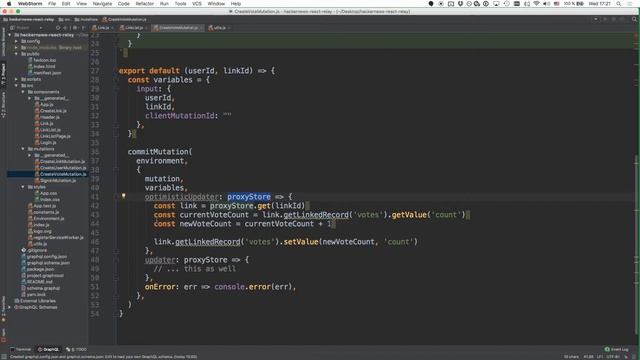640x360 pixels.
Task: Toggle the 6: TODO tool window button
Action: (76, 349)
